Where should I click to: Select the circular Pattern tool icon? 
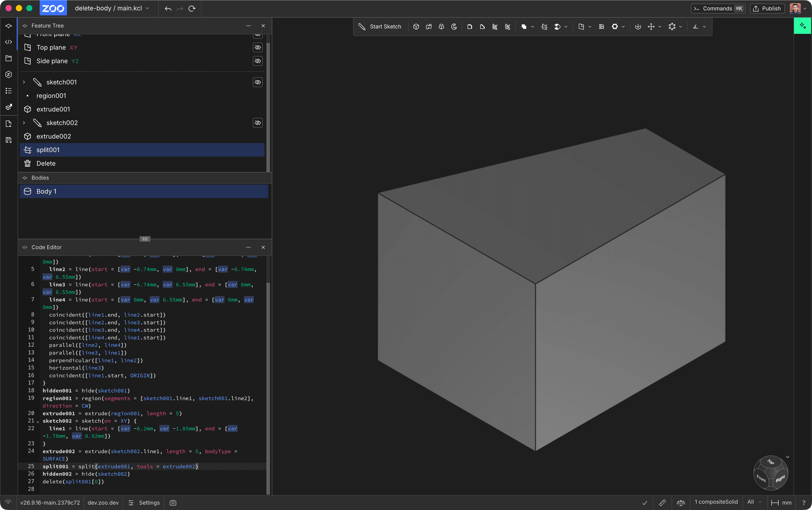coord(672,27)
